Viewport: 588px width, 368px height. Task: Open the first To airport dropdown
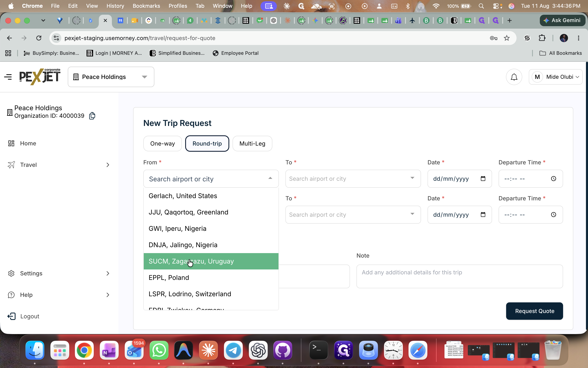pyautogui.click(x=353, y=179)
